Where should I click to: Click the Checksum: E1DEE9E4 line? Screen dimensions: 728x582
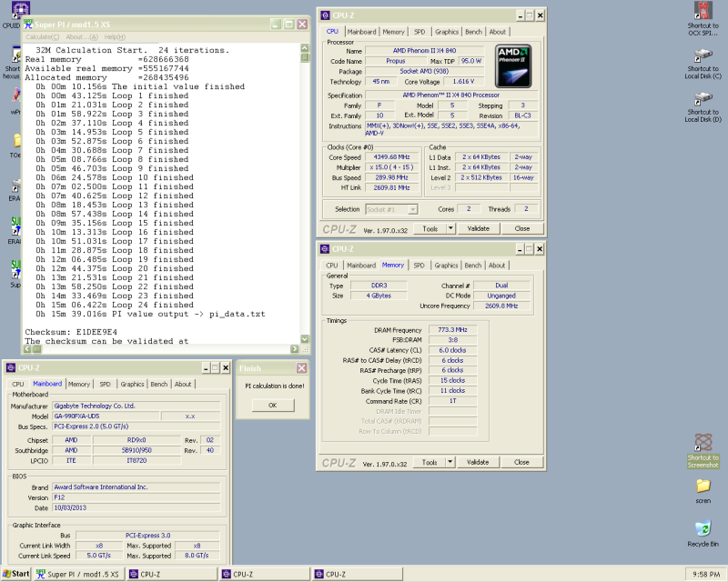coord(71,332)
